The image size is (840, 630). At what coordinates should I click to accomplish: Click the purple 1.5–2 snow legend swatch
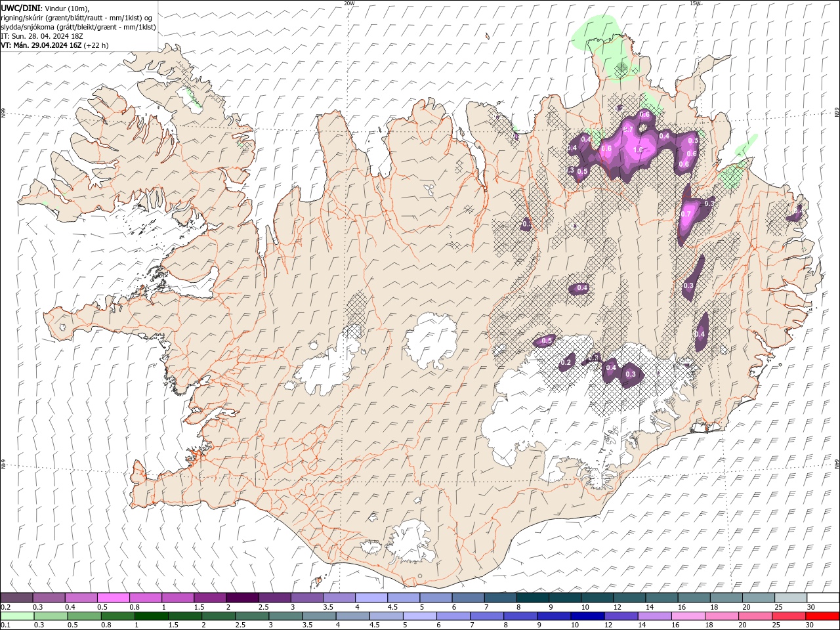[x=210, y=597]
